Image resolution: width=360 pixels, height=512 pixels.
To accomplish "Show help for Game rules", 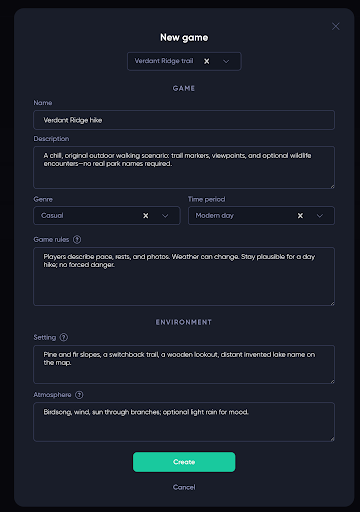I will coord(77,239).
